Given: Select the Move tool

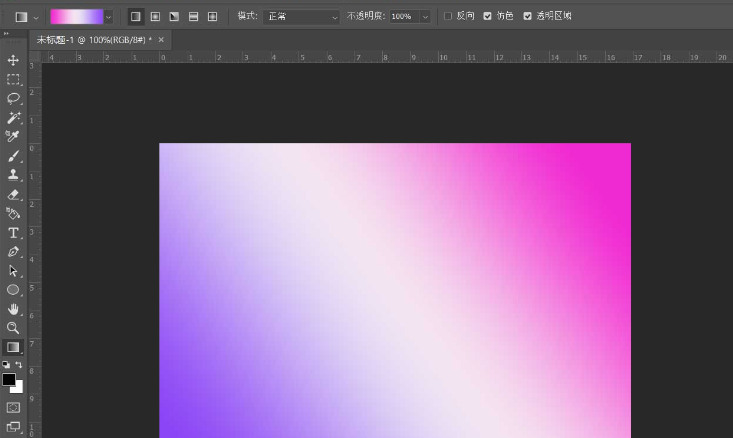Looking at the screenshot, I should 13,60.
